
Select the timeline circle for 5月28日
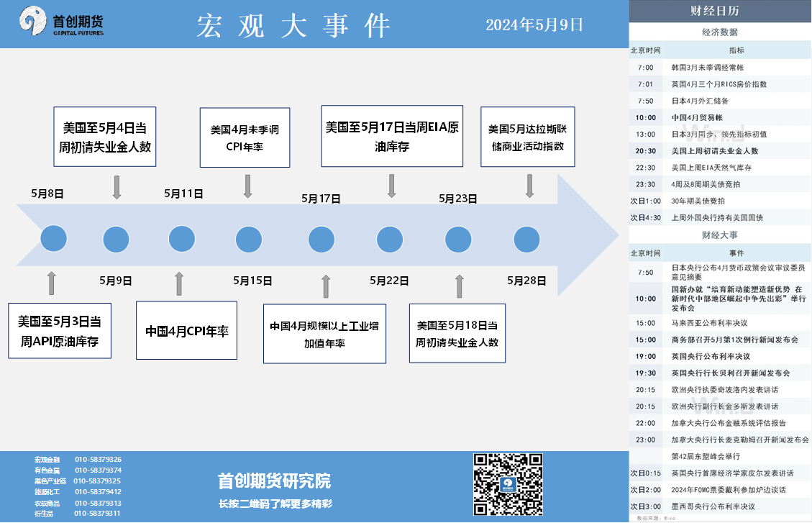coord(526,240)
